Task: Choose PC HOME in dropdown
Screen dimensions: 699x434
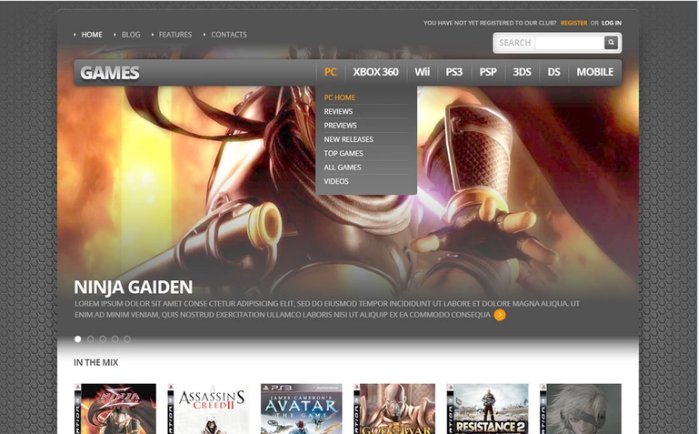Action: (x=339, y=98)
